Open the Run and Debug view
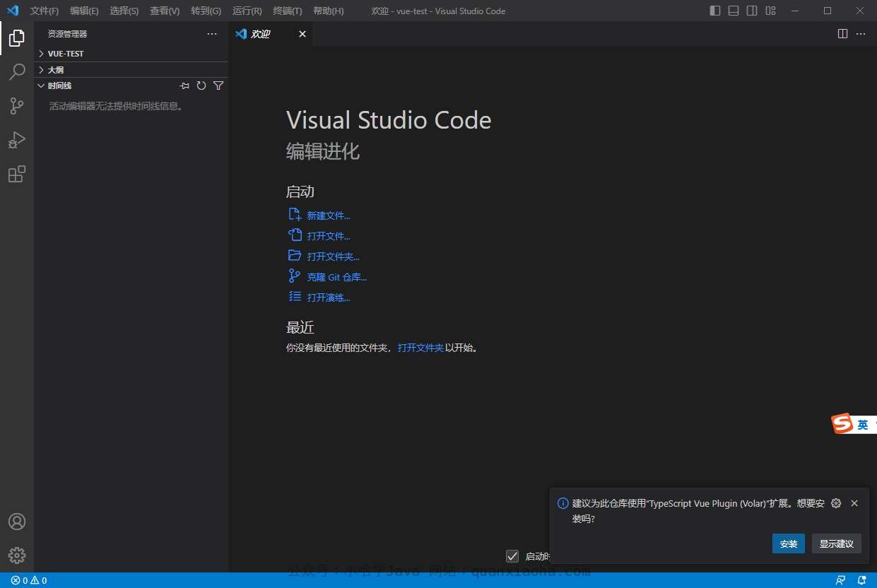Viewport: 877px width, 588px height. (x=17, y=140)
